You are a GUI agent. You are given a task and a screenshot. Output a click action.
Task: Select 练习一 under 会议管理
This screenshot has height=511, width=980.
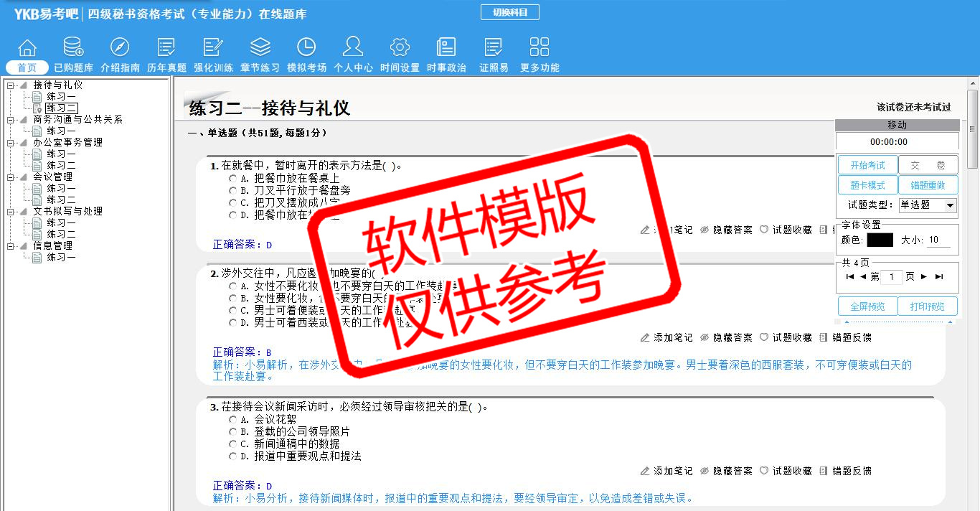[x=61, y=188]
